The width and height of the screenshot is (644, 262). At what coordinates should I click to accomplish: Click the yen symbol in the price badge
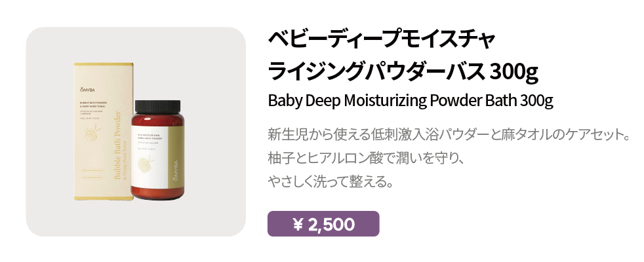click(298, 225)
